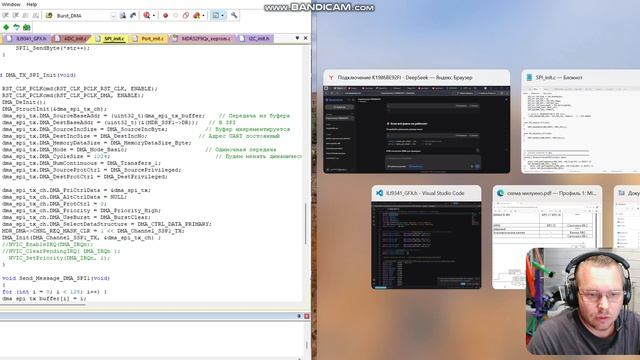The width and height of the screenshot is (640, 360).
Task: Select the ILI9341_GFX.h Visual Studio Code thumbnail
Action: [x=426, y=237]
